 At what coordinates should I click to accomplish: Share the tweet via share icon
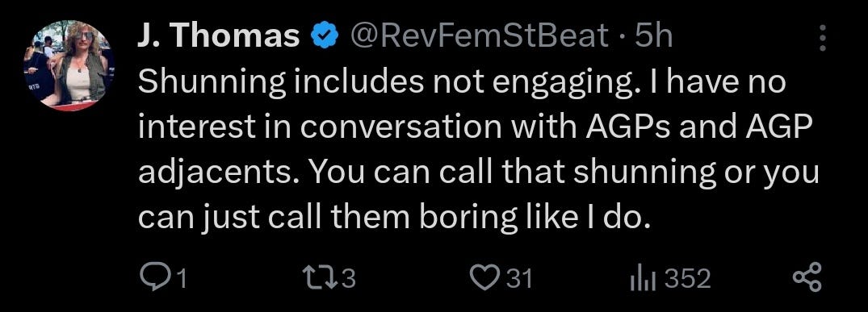(x=808, y=278)
